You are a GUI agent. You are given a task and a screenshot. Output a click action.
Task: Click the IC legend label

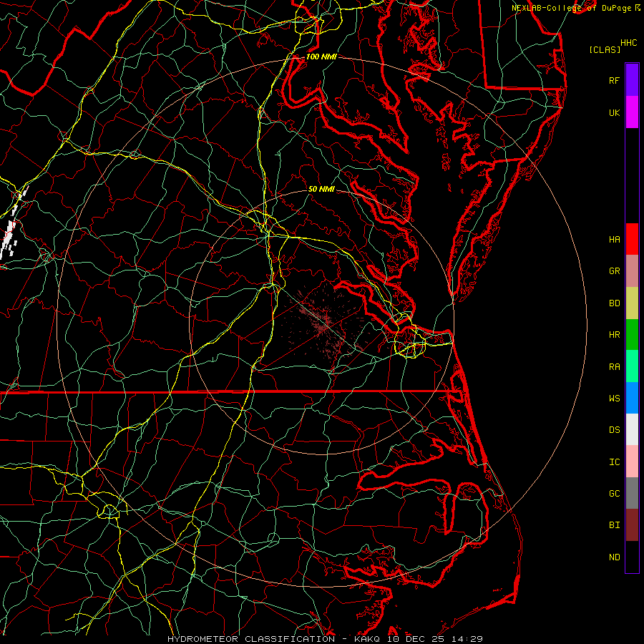[x=614, y=462]
